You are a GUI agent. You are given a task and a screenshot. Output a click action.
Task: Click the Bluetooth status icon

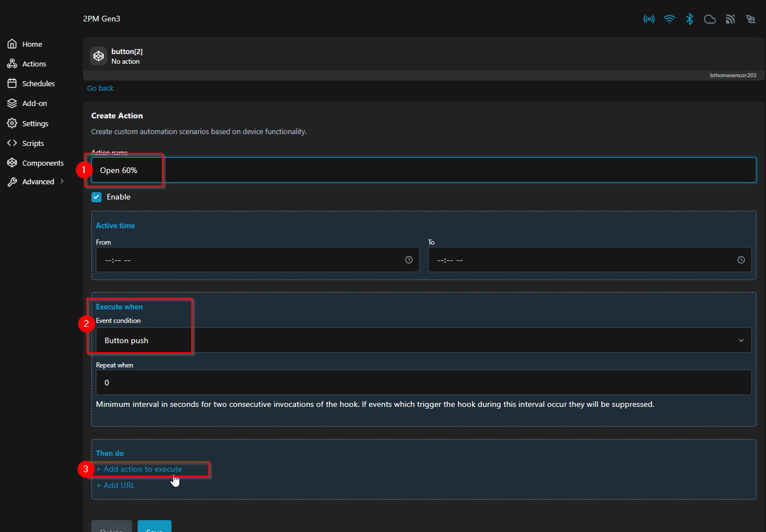point(689,19)
